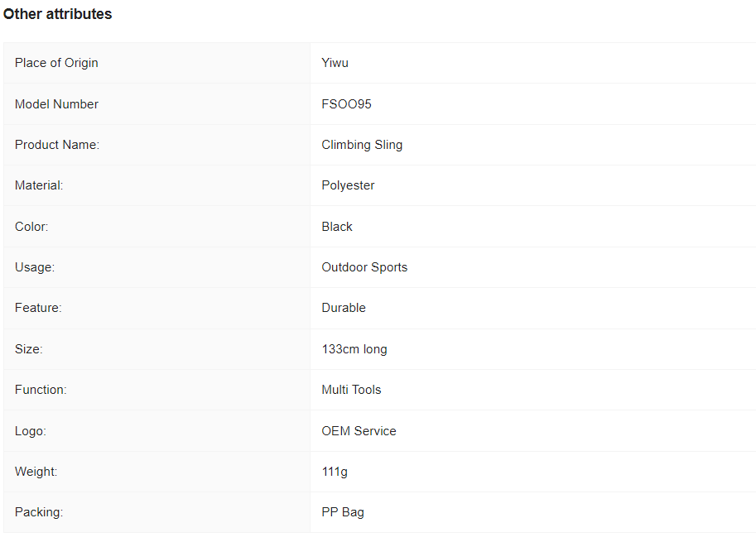Click the "111g" weight value
This screenshot has height=542, width=756.
tap(335, 472)
